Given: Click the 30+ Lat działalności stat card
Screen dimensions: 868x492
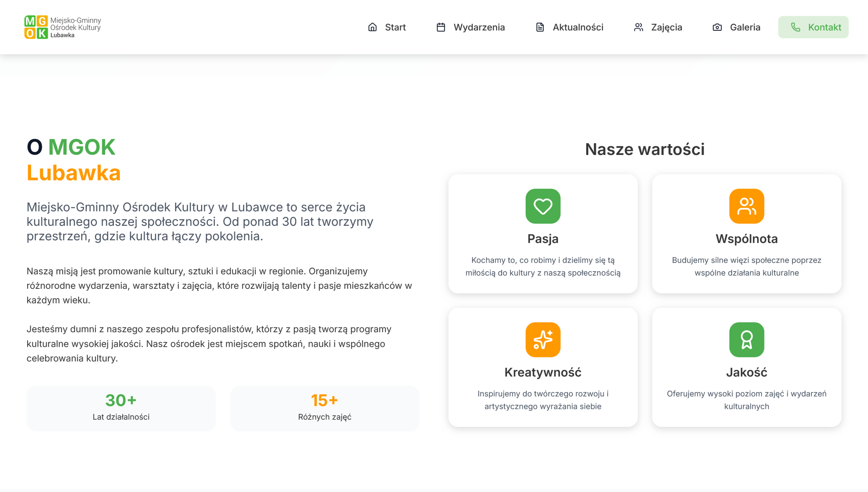Looking at the screenshot, I should click(x=121, y=408).
